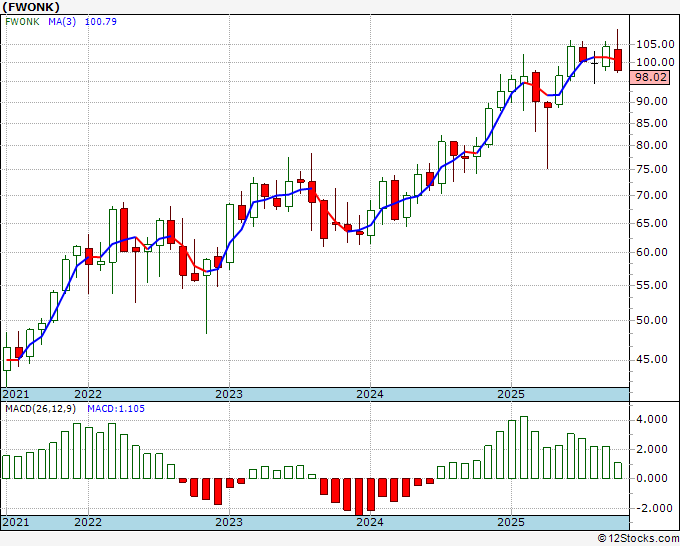Click 2025 on the MACD timeline

(511, 523)
